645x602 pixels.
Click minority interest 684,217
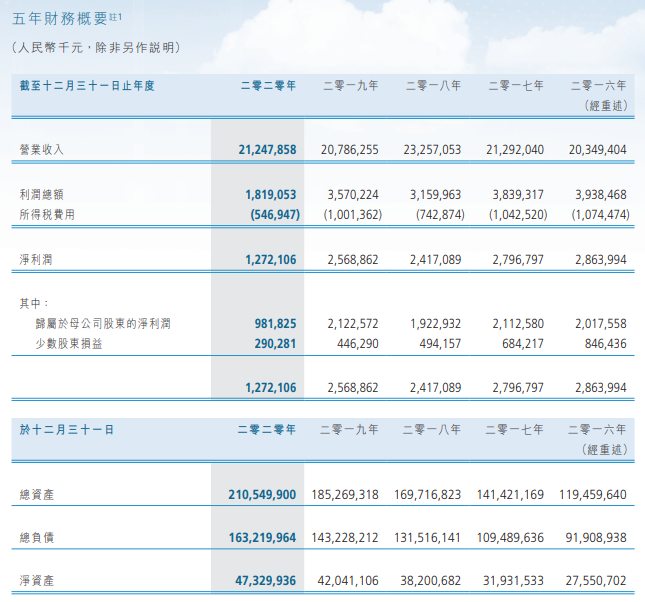tap(523, 343)
